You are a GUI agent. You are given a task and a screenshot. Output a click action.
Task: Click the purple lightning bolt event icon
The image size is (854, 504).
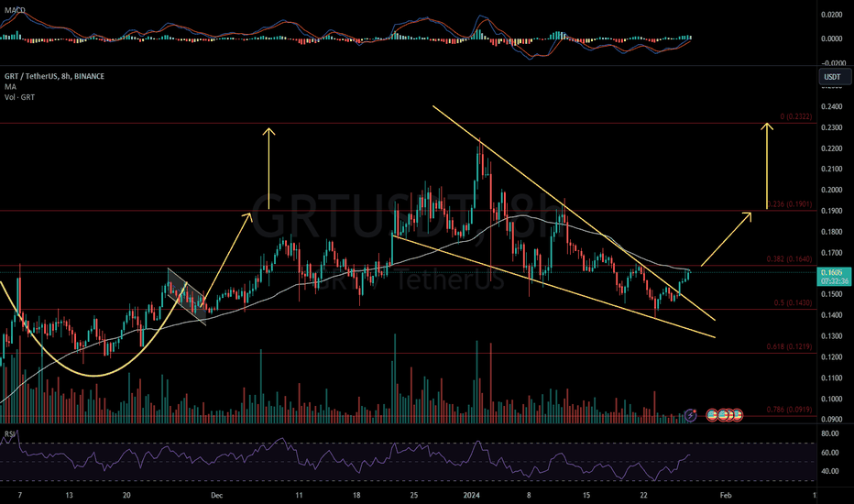point(690,415)
